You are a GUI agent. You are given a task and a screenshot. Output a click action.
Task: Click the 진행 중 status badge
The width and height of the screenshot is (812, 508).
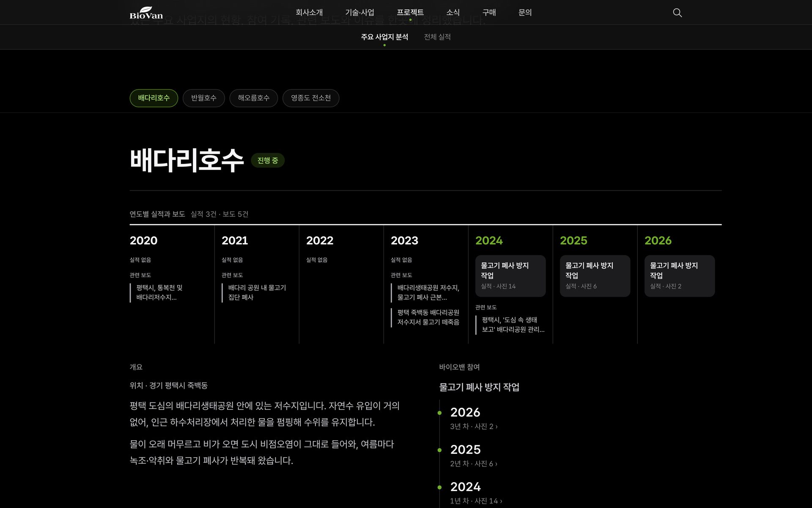click(x=268, y=160)
